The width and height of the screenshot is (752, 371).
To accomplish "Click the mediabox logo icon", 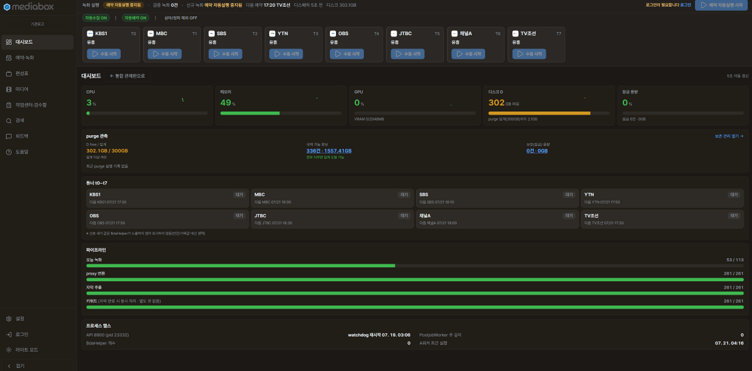I will pyautogui.click(x=7, y=7).
